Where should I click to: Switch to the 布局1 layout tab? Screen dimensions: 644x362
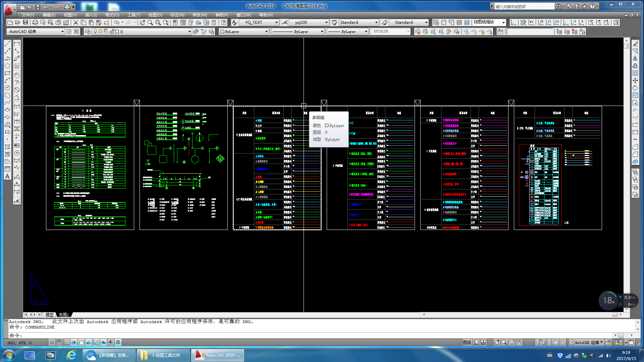[x=63, y=314]
